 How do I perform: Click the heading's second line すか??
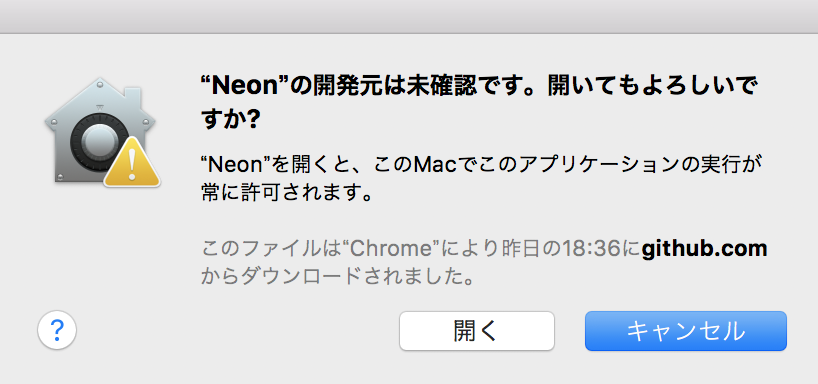point(230,121)
